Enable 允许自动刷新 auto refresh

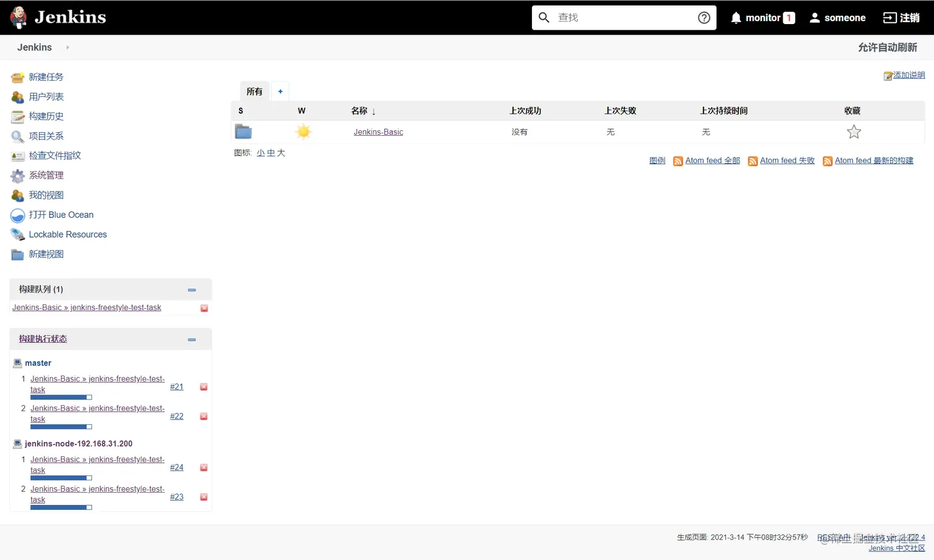click(x=887, y=48)
